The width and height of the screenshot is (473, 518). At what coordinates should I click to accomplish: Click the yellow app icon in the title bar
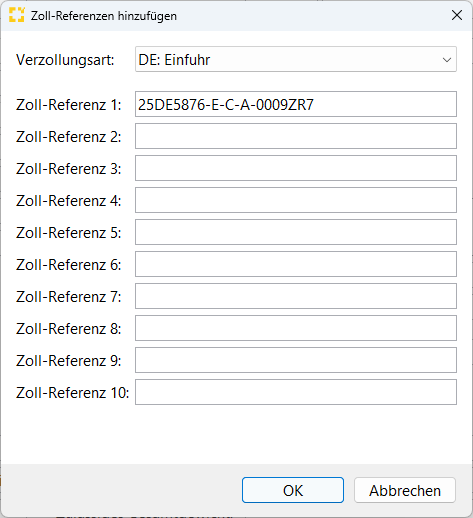pyautogui.click(x=17, y=15)
